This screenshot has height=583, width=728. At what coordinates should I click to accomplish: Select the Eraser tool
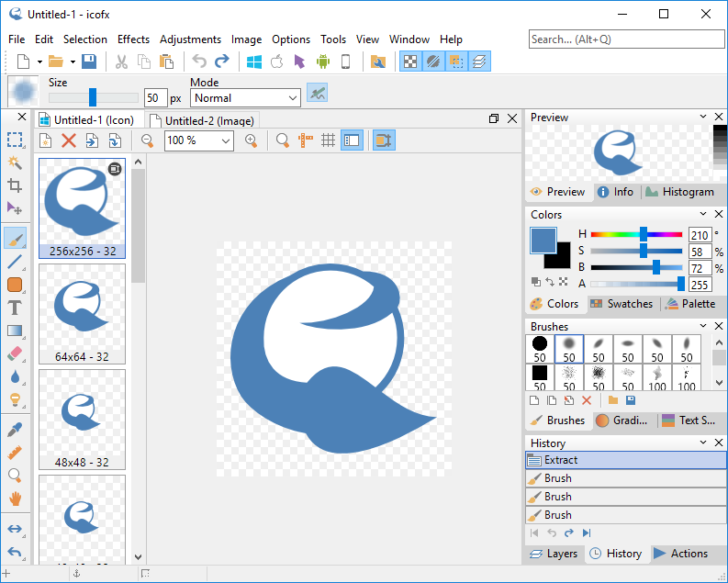[15, 353]
